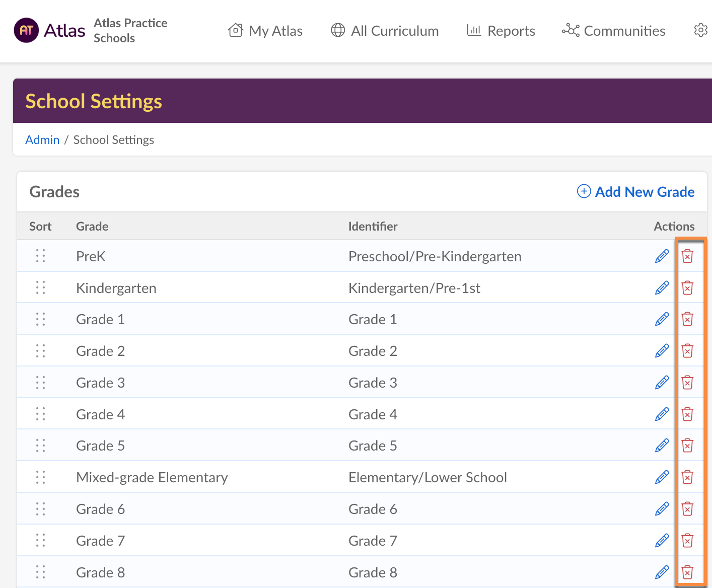Open the All Curriculum menu
Viewport: 712px width, 588px height.
pos(385,31)
